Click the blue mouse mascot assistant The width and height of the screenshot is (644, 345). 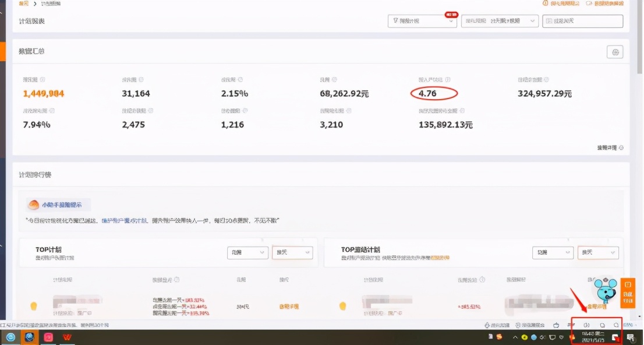point(606,290)
